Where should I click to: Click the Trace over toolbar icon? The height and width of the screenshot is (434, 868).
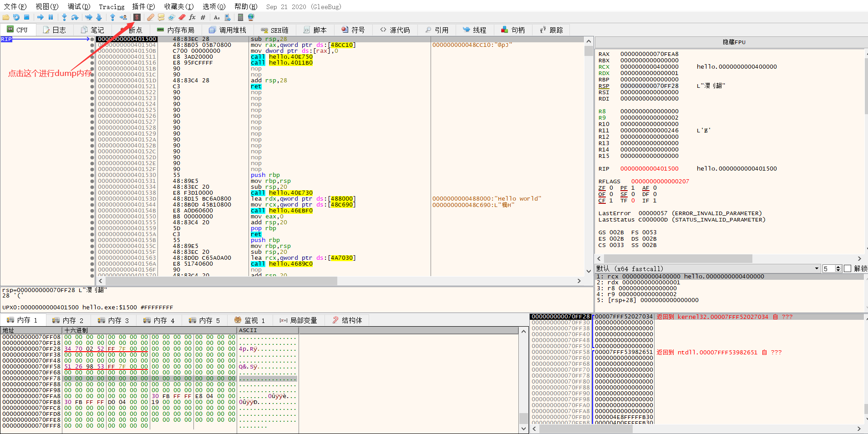pyautogui.click(x=99, y=17)
